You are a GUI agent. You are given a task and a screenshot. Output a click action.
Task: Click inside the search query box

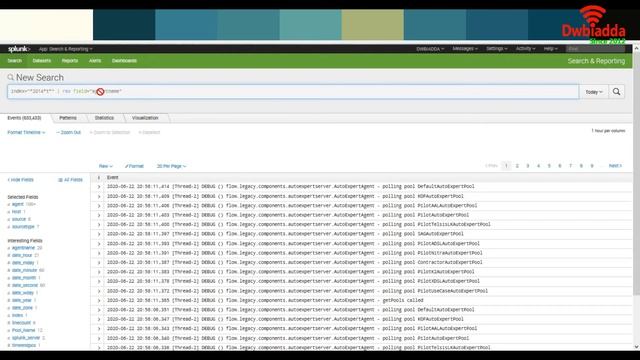(x=293, y=92)
